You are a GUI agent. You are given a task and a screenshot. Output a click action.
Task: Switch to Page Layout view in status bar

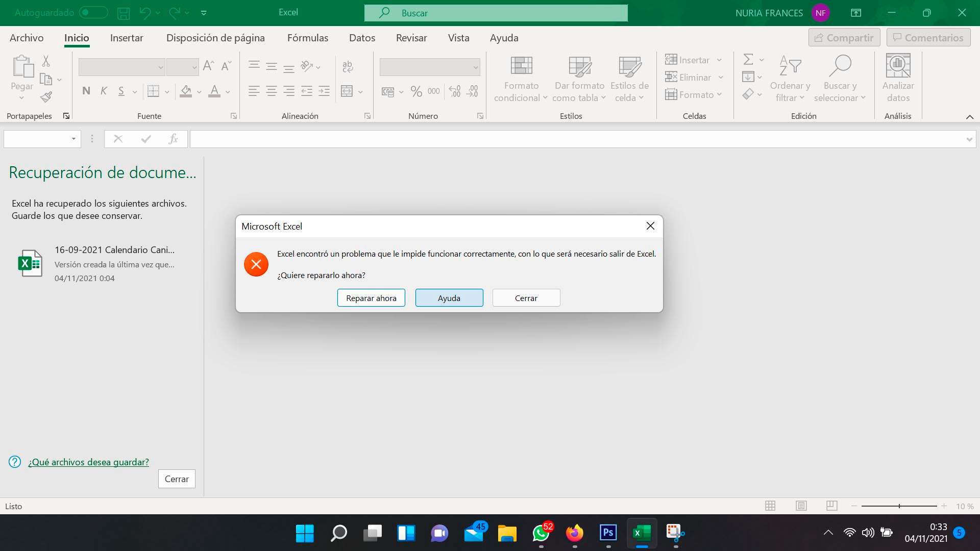801,506
